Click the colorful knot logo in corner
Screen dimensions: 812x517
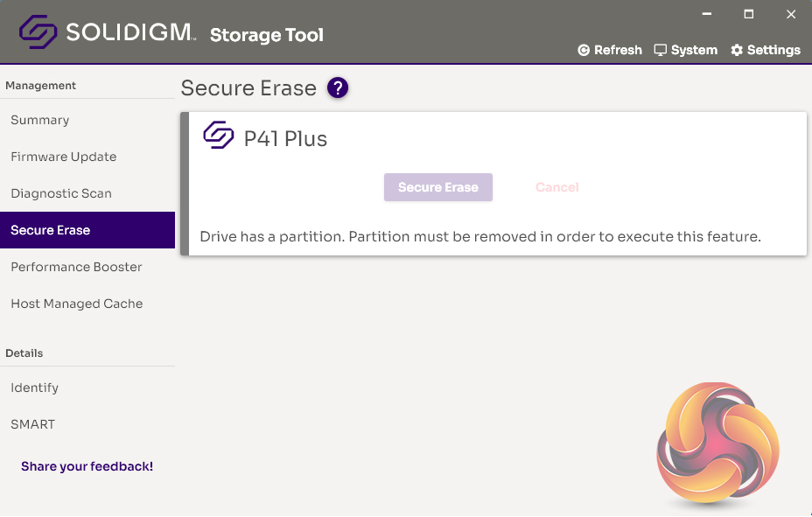tap(717, 443)
